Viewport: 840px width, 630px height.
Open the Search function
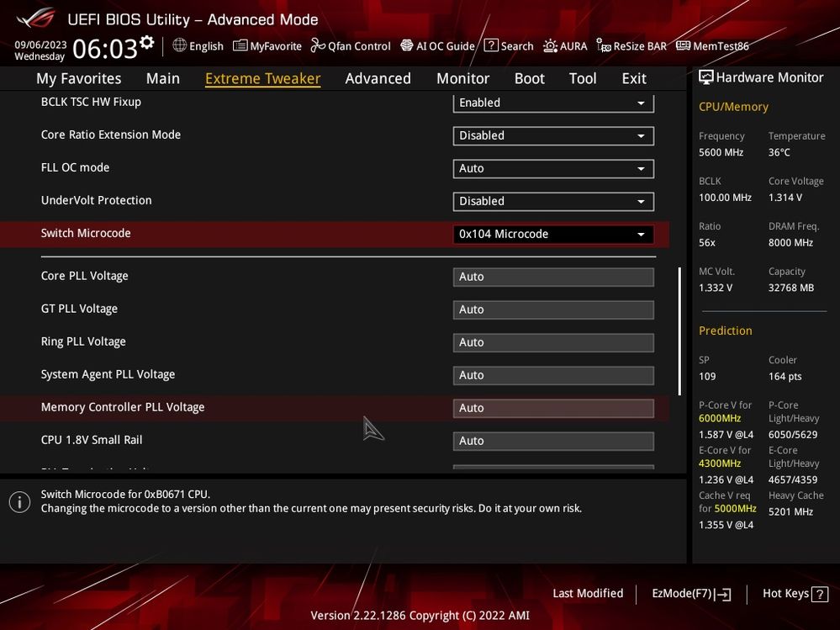509,45
